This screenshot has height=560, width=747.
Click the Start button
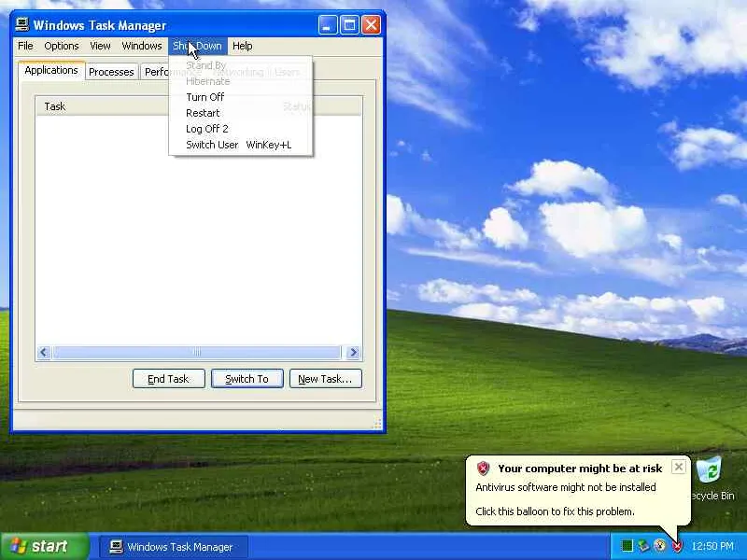pos(44,546)
